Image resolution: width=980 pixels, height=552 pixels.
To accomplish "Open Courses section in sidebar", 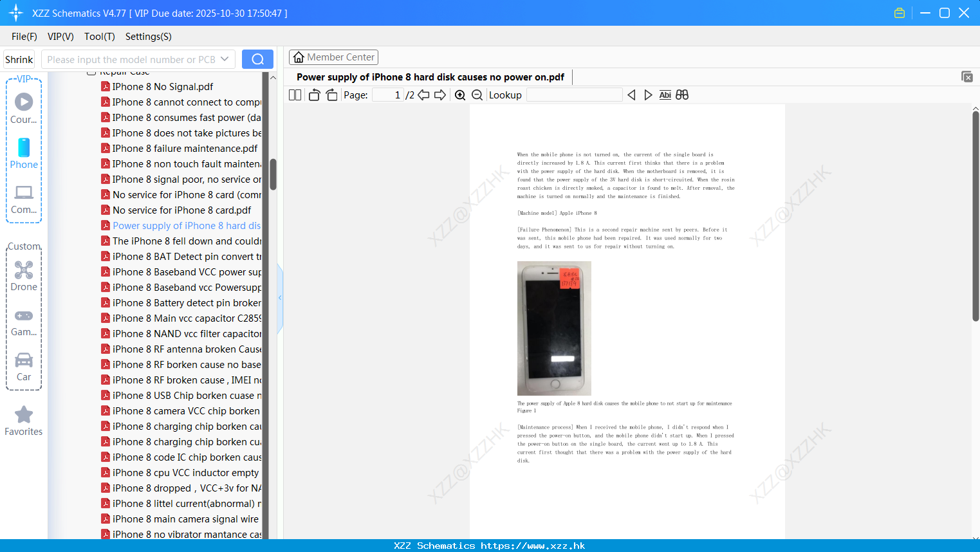I will coord(24,109).
